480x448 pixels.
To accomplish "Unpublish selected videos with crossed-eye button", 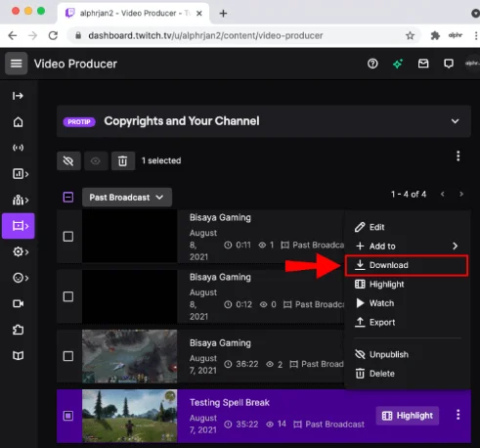I will 68,160.
